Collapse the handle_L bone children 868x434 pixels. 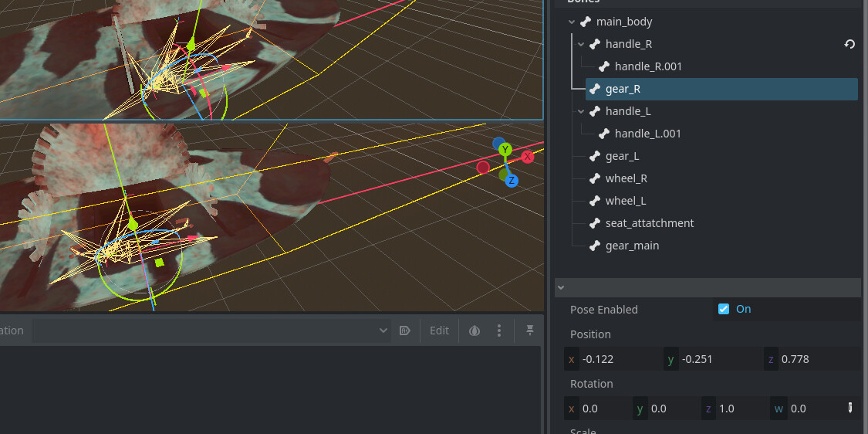tap(581, 112)
